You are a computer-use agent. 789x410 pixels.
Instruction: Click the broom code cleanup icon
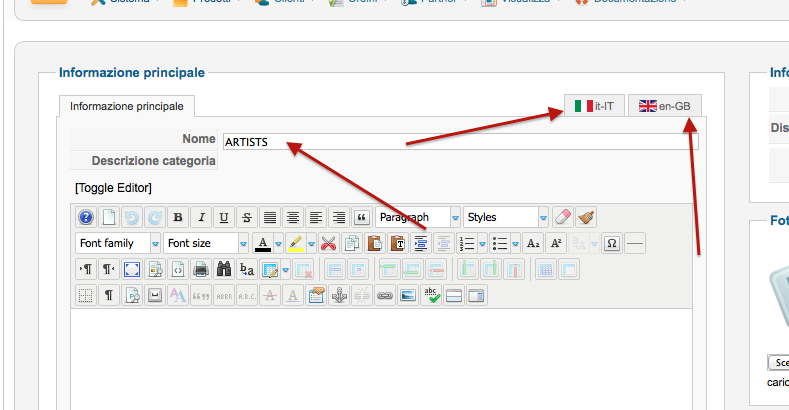click(586, 217)
